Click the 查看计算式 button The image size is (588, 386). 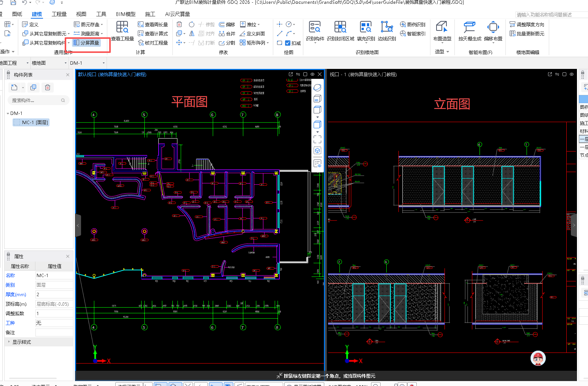[x=153, y=33]
